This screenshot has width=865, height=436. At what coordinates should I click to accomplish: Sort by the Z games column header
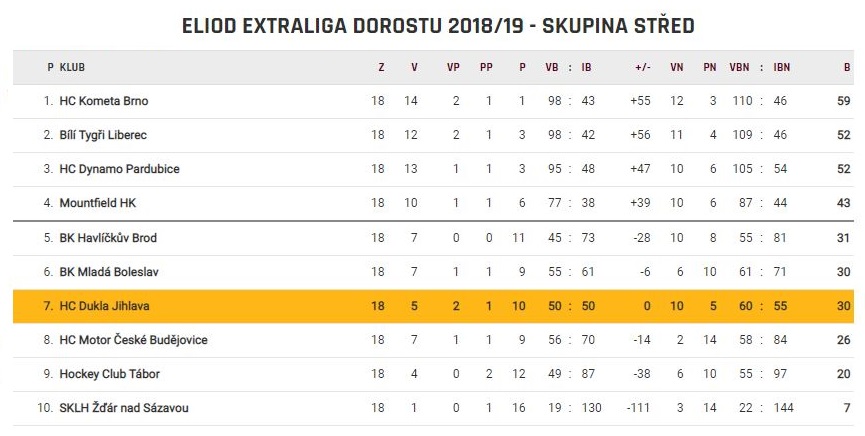point(381,67)
